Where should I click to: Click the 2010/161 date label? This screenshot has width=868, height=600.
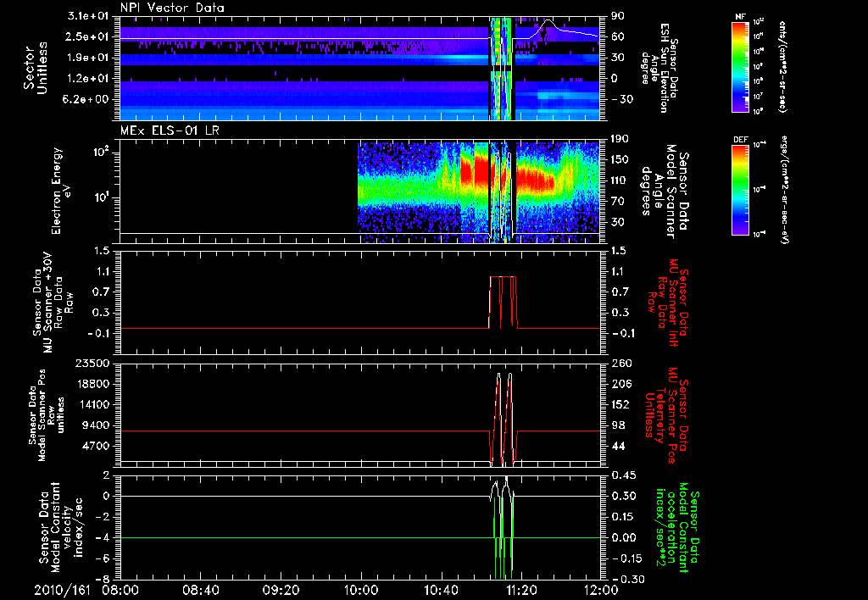point(61,590)
